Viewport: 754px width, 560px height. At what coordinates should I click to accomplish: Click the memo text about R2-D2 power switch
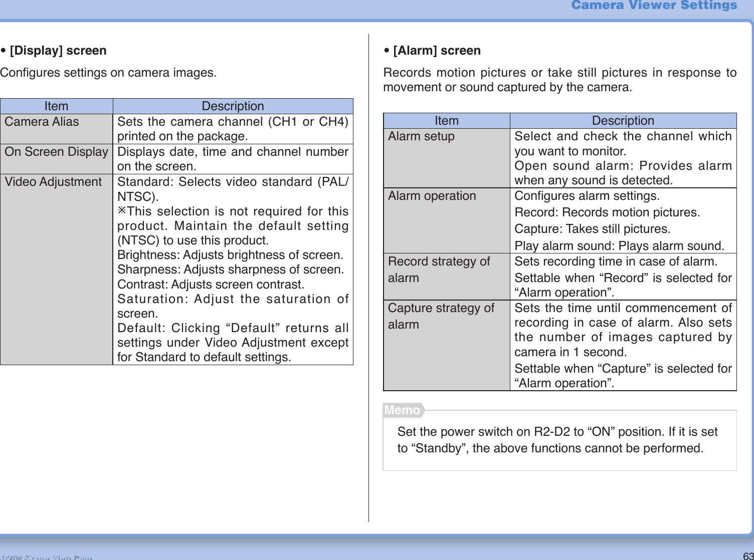click(x=557, y=440)
